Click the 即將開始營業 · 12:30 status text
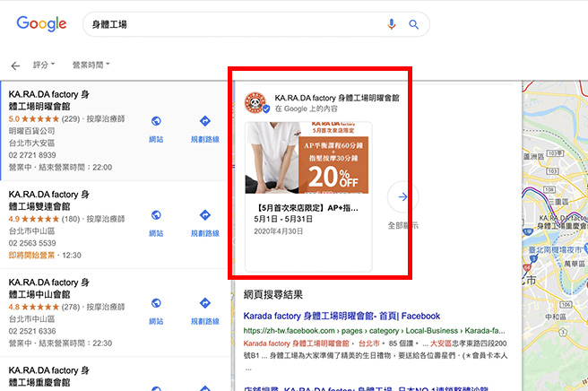The height and width of the screenshot is (391, 588). coord(45,256)
